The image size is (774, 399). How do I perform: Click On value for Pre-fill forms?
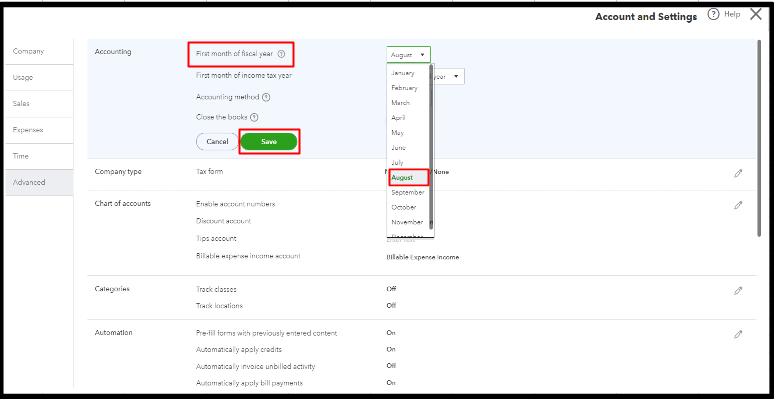tap(391, 333)
